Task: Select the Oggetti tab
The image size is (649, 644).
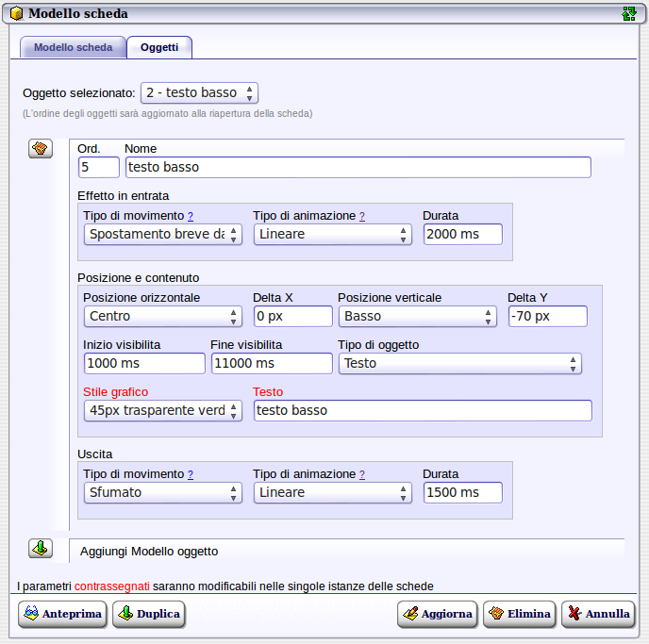Action: click(x=159, y=47)
